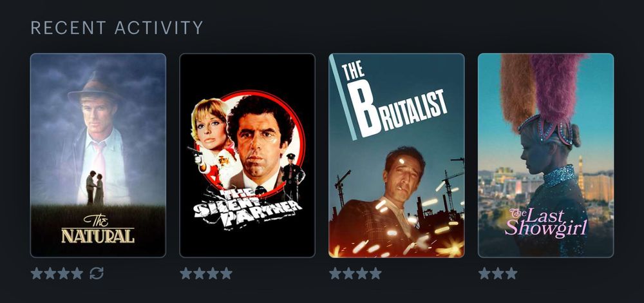Open The Natural movie poster
The image size is (644, 303).
click(x=98, y=155)
